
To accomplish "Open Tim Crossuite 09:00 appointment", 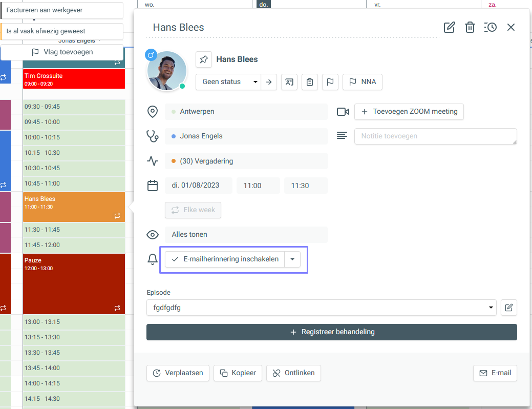I will click(x=74, y=79).
